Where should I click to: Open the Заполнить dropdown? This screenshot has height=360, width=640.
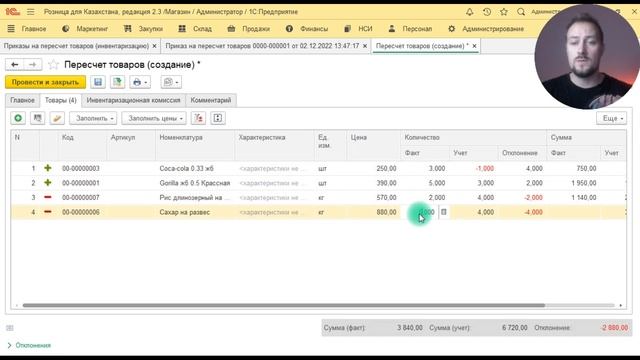93,118
